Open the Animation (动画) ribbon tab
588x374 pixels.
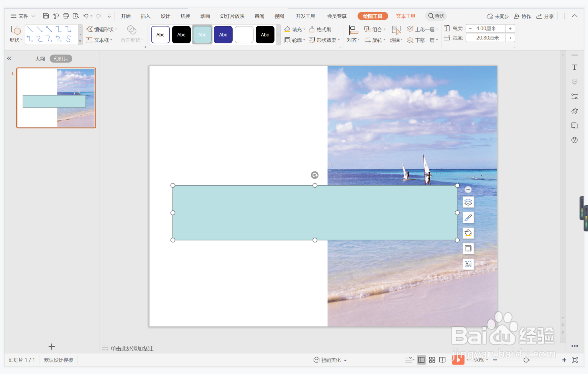[205, 16]
